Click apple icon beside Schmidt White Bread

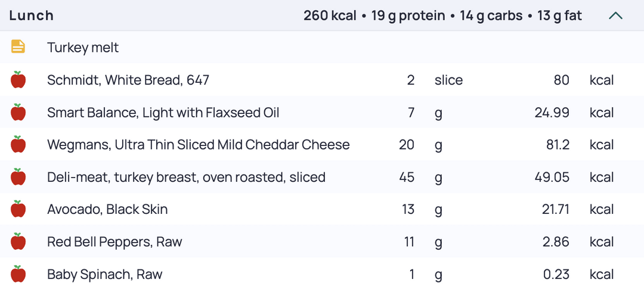18,80
